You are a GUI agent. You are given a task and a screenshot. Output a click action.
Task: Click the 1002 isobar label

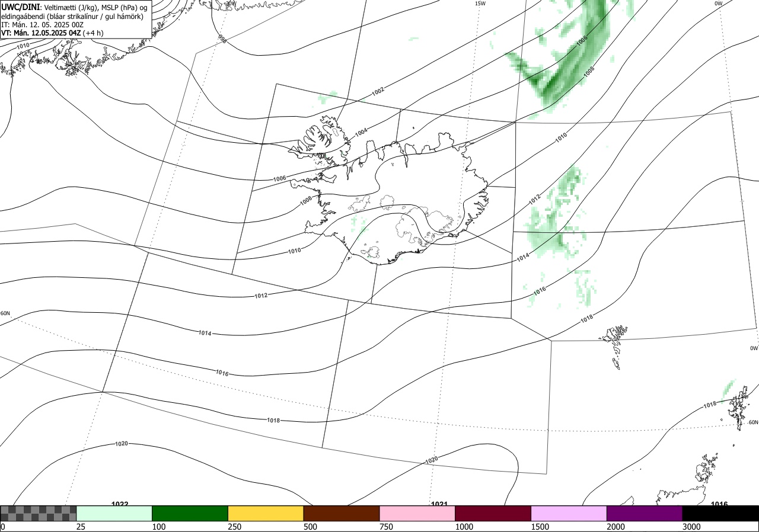tap(378, 91)
